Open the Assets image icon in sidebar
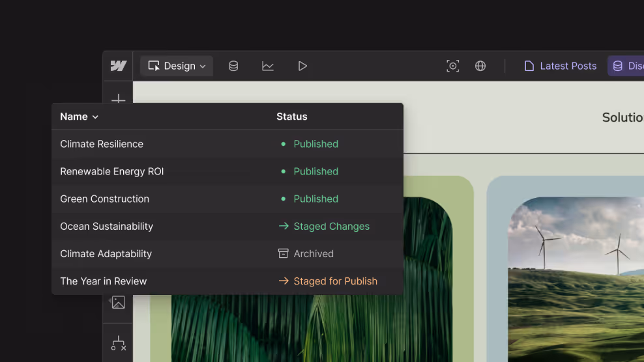The image size is (644, 362). (x=118, y=303)
